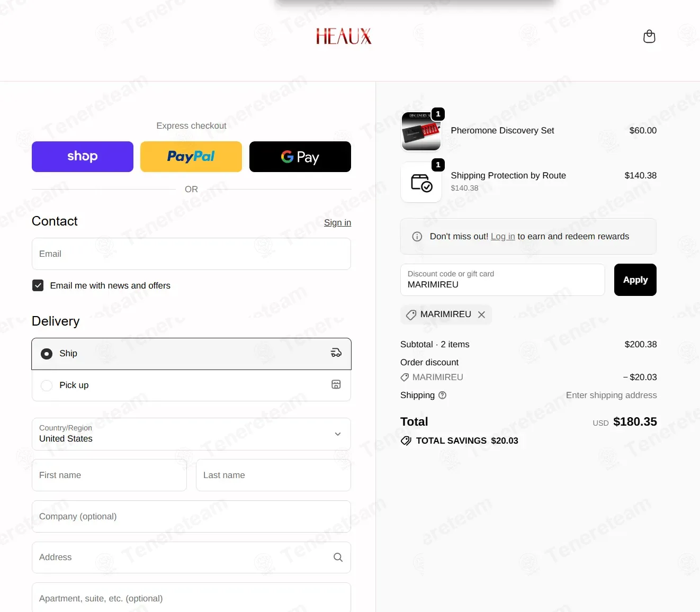Viewport: 700px width, 612px height.
Task: Select the Ship delivery option
Action: 191,354
